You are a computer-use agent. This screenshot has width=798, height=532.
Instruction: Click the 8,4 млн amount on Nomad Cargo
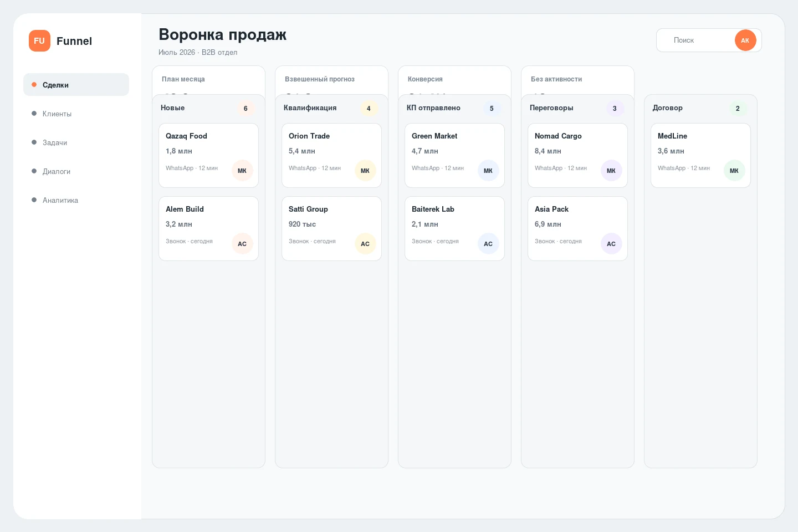point(548,151)
